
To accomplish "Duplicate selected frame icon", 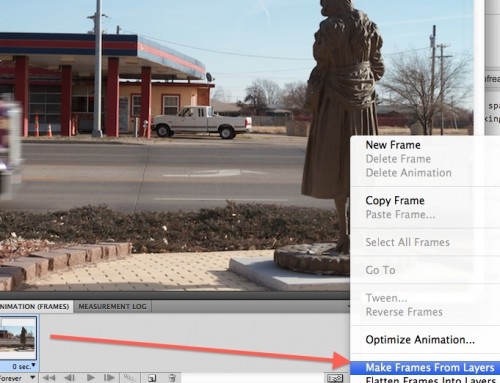I will 152,378.
